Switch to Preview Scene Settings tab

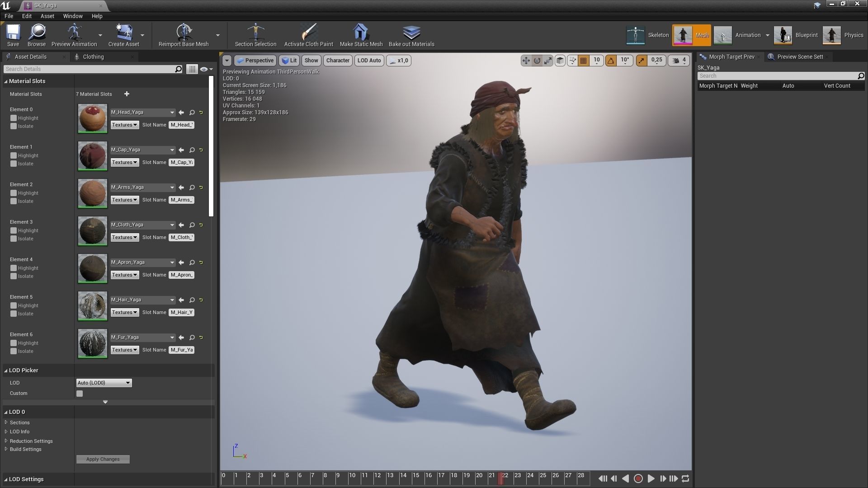800,57
